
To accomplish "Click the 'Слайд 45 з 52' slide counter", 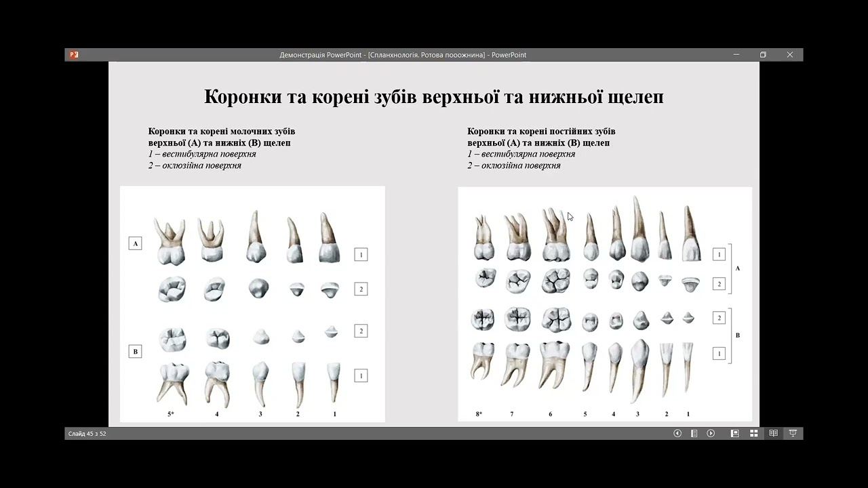I will tap(87, 433).
